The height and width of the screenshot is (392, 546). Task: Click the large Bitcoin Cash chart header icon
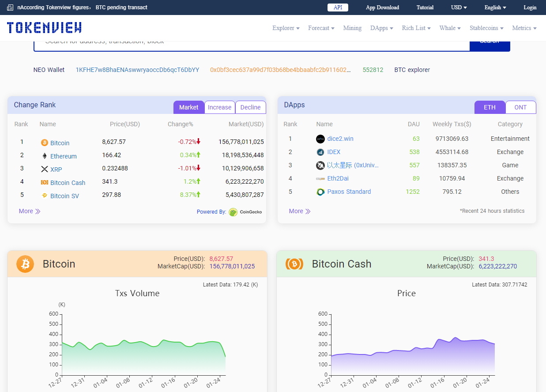click(294, 264)
